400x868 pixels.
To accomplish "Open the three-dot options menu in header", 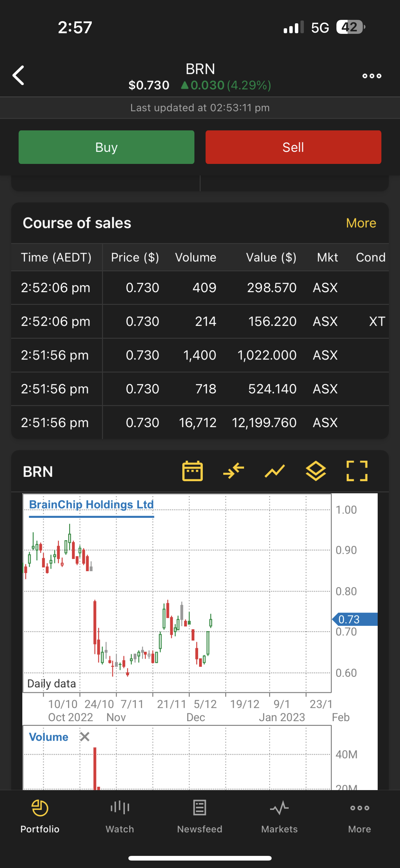I will click(372, 76).
